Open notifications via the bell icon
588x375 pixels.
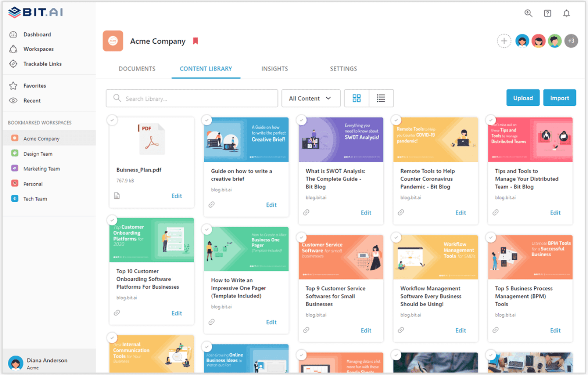pyautogui.click(x=566, y=13)
